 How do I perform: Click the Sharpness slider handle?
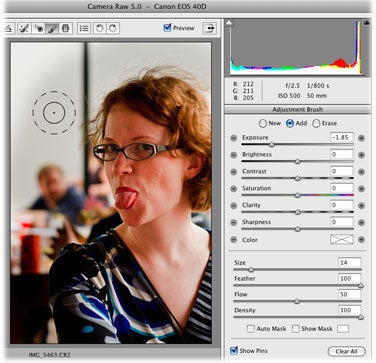click(298, 229)
